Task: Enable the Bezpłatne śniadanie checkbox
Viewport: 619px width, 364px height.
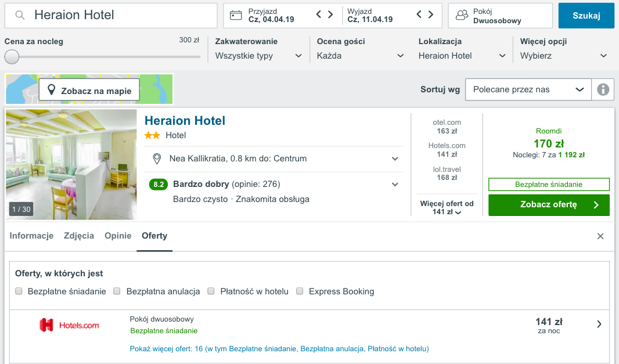Action: tap(19, 291)
